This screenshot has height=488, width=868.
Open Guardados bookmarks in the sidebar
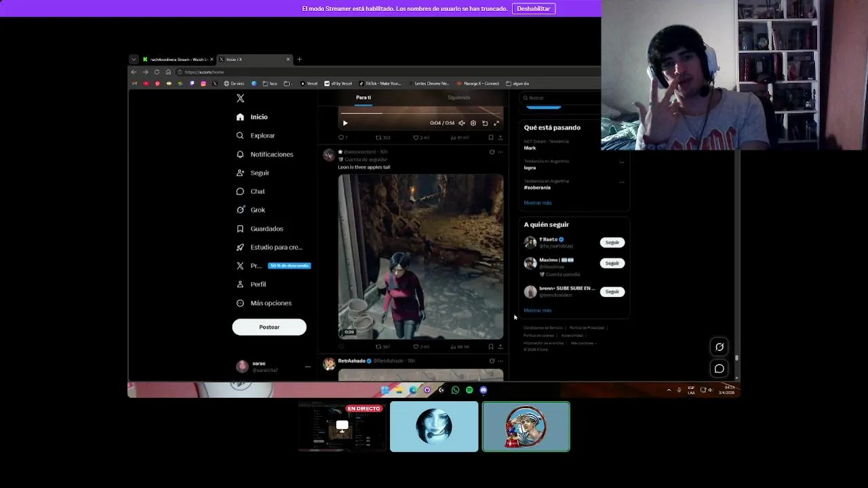point(260,229)
